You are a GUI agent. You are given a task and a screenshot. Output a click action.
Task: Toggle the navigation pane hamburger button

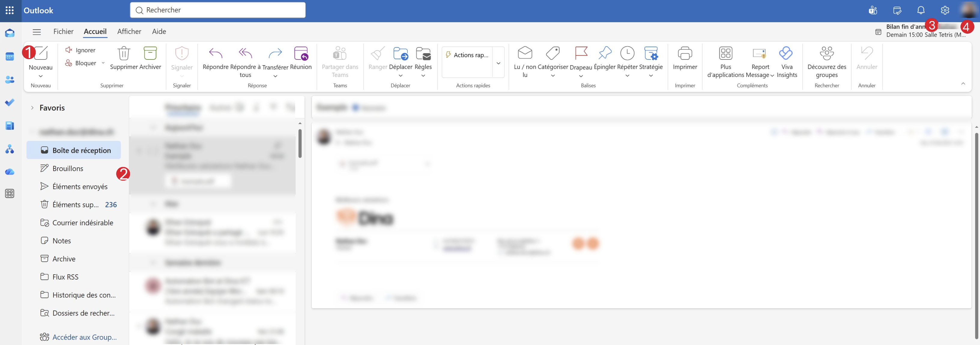37,32
